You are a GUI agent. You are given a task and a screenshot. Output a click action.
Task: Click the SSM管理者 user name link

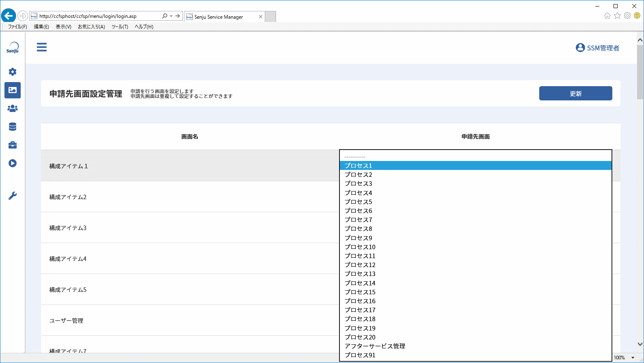(603, 48)
